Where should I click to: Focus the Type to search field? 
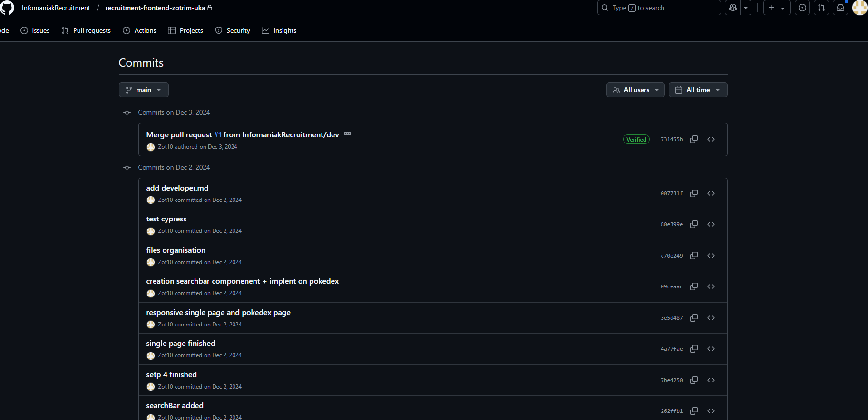659,8
